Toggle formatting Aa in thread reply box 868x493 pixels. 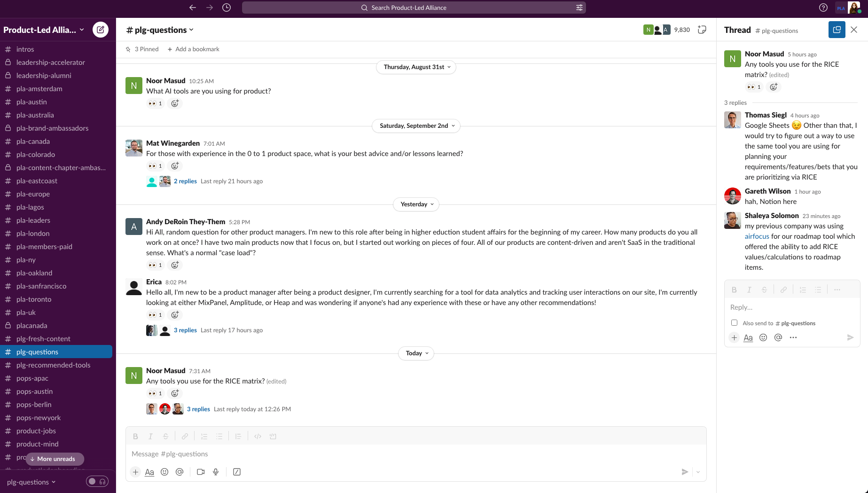tap(748, 337)
